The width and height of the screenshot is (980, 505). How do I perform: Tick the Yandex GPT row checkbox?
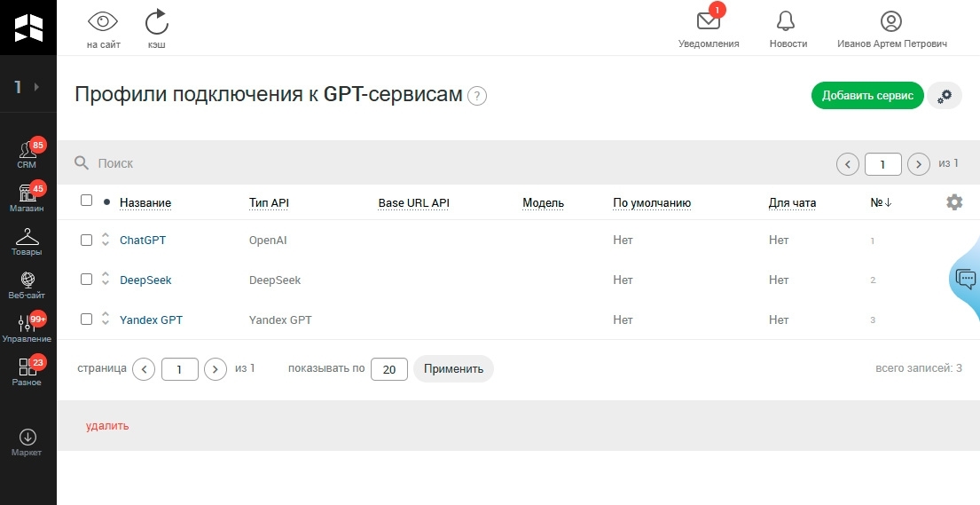point(86,320)
